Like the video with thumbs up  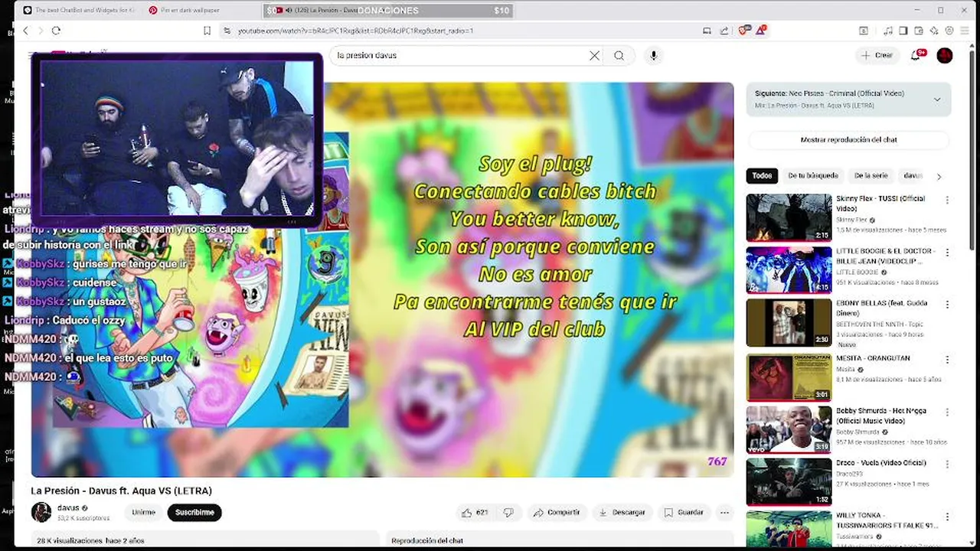474,513
